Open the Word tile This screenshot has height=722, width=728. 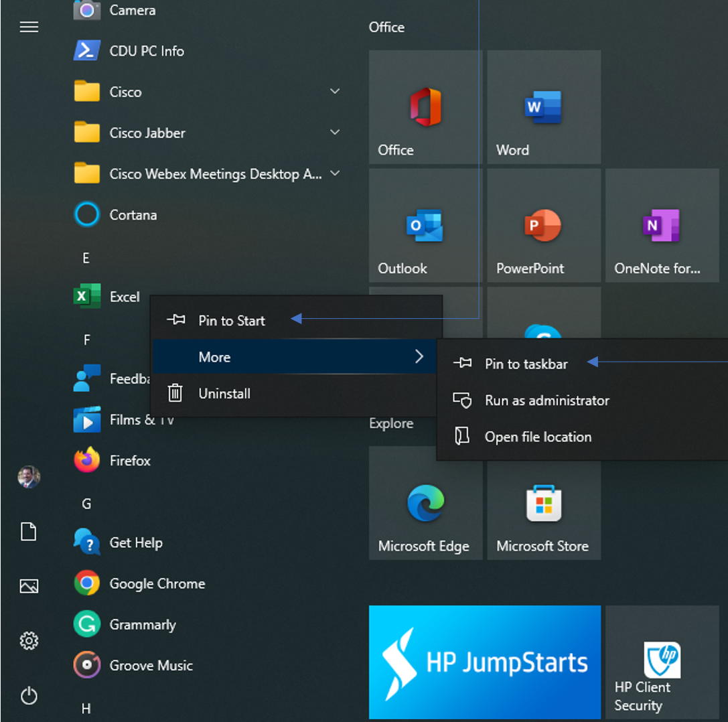(544, 106)
